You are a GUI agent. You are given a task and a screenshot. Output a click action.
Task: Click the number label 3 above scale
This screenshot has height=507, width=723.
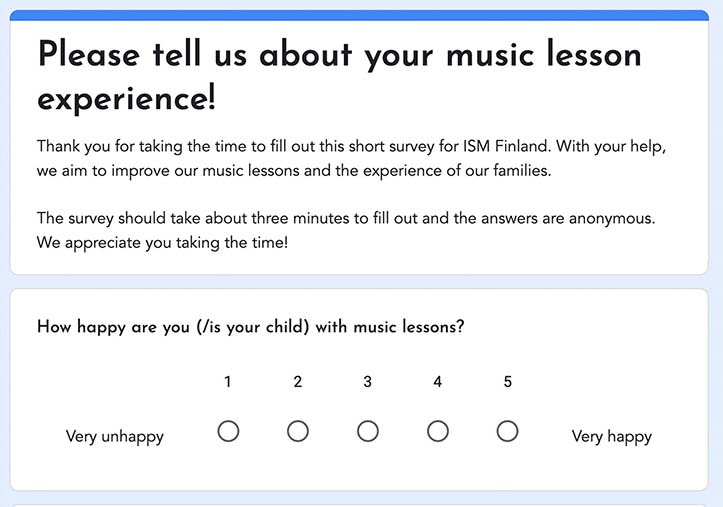coord(367,382)
